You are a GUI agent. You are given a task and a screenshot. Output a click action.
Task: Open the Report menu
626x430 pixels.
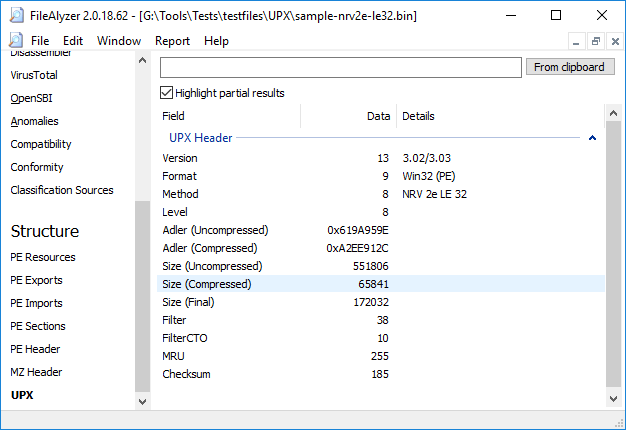(x=172, y=41)
